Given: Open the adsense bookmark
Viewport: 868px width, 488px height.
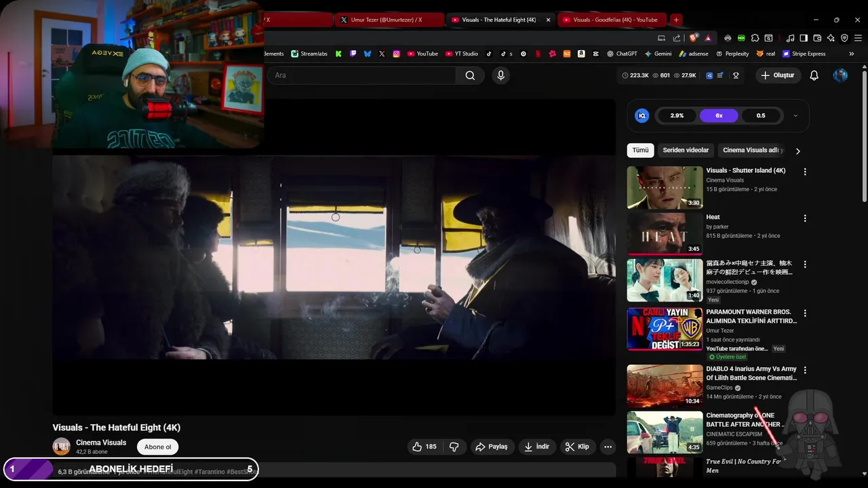Looking at the screenshot, I should tap(693, 54).
